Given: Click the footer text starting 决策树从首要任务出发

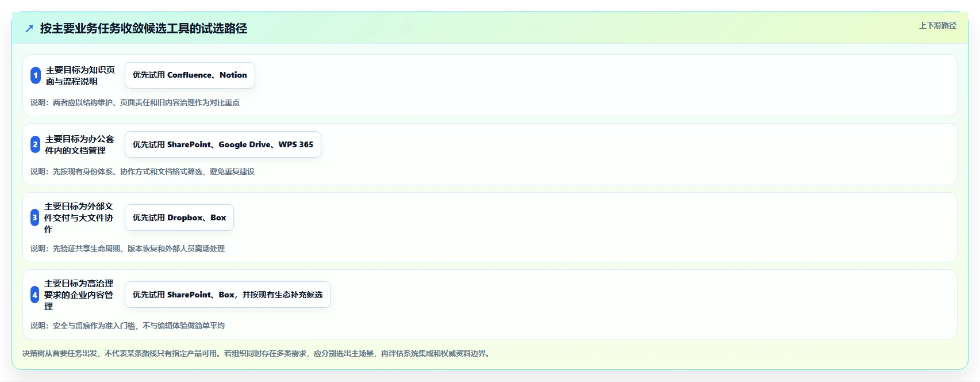Looking at the screenshot, I should point(258,353).
